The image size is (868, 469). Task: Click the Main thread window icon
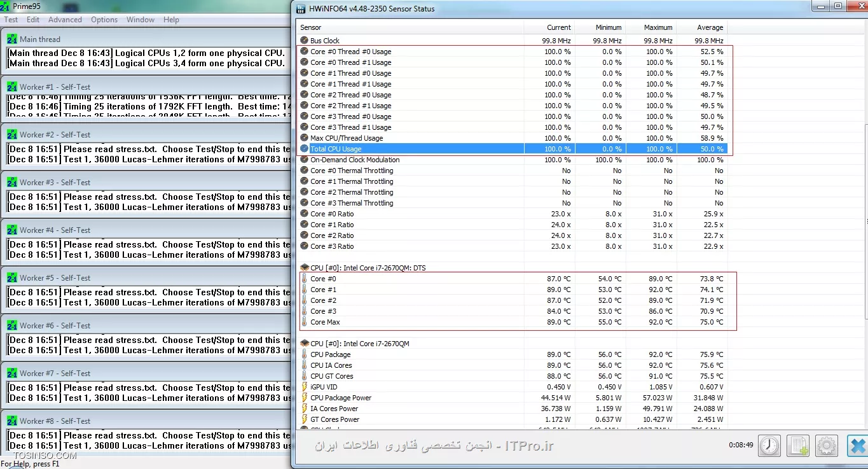[12, 39]
